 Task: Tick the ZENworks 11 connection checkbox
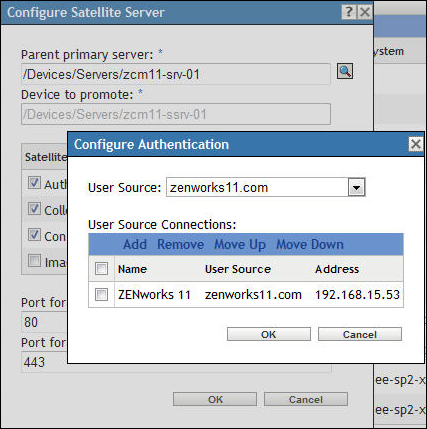[101, 295]
